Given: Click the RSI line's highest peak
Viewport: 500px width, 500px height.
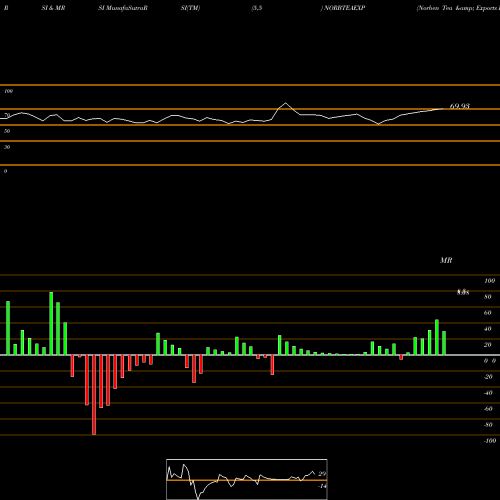Looking at the screenshot, I should (x=285, y=103).
